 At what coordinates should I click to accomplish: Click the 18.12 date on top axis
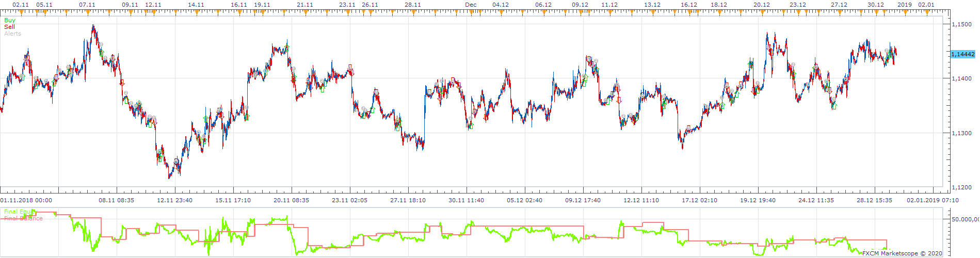pos(719,5)
